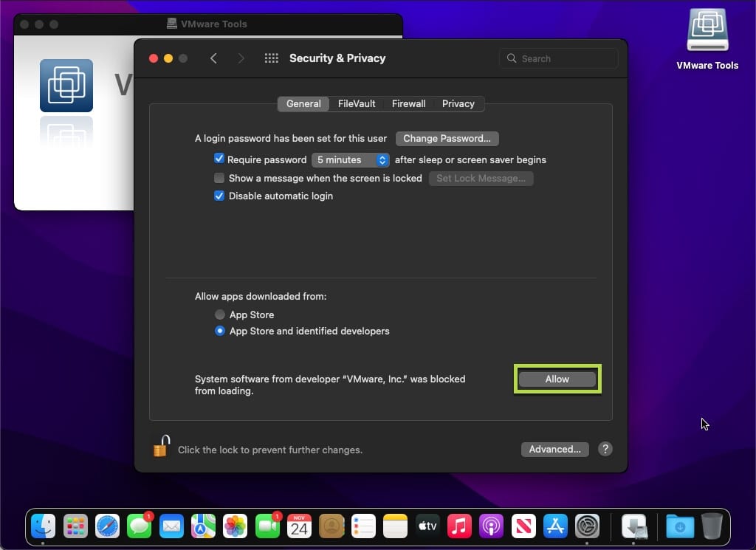The height and width of the screenshot is (550, 756).
Task: Open App Store from the Dock
Action: coord(555,526)
